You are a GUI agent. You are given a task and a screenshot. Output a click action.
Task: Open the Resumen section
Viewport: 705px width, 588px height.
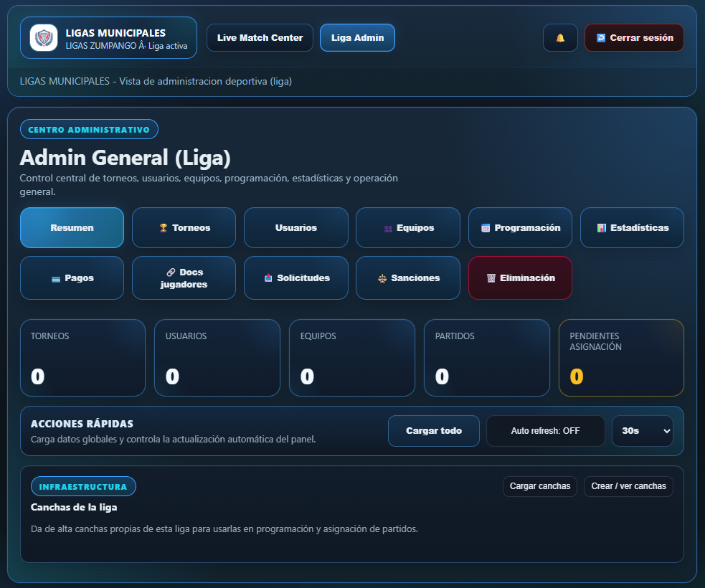point(72,227)
